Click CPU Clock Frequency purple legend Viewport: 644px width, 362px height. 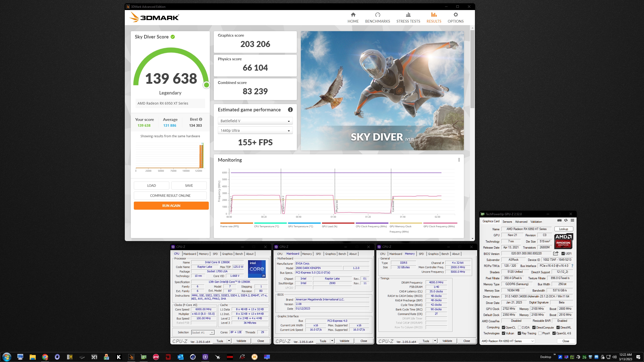tap(372, 225)
